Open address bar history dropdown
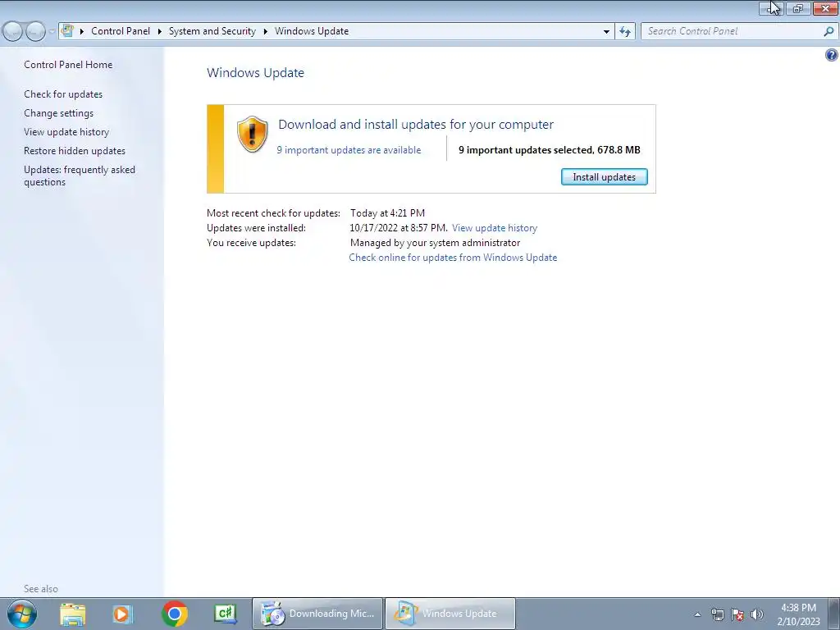Viewport: 840px width, 630px height. coord(606,31)
